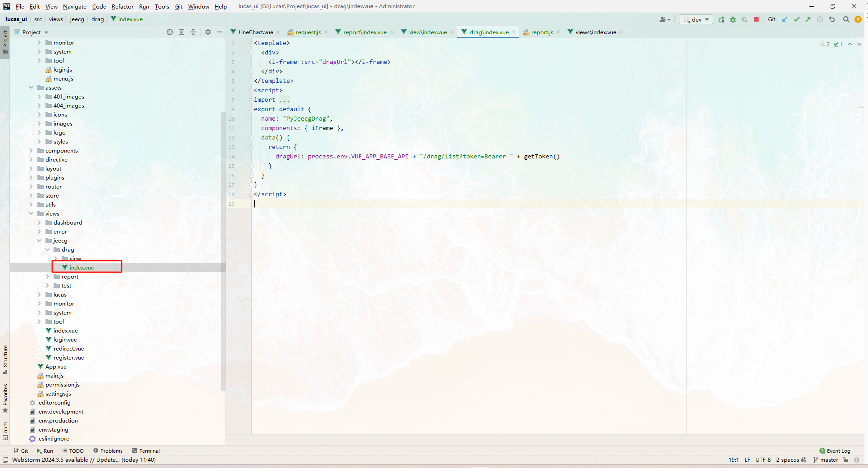Expand the router folder
This screenshot has height=468, width=868.
(31, 187)
